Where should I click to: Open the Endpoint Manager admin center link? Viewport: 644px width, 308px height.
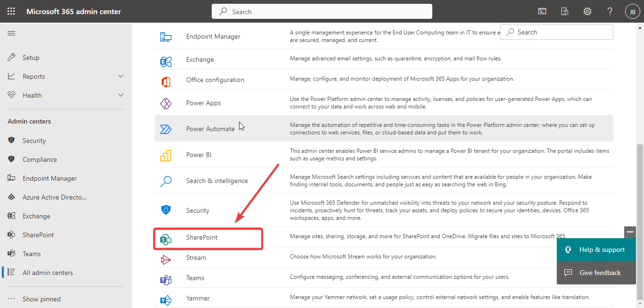pyautogui.click(x=213, y=36)
